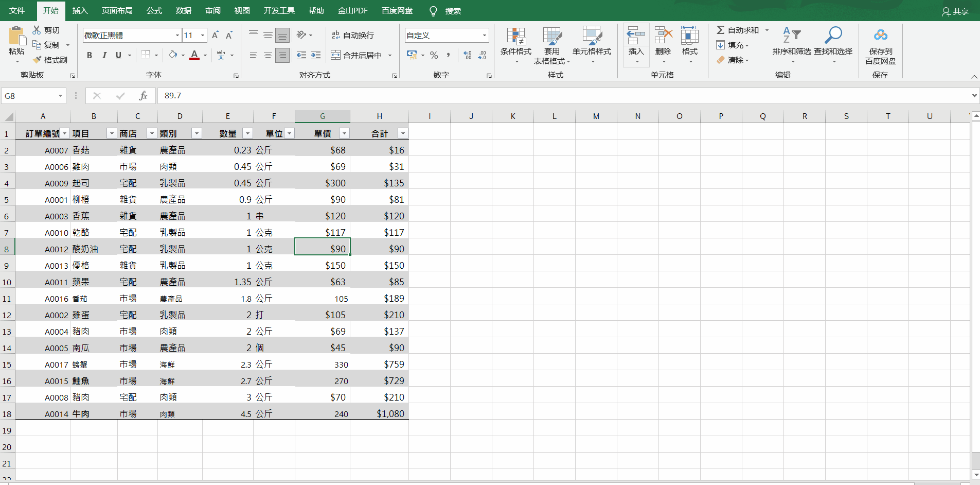Increase the cell indent
This screenshot has width=980, height=485.
(x=316, y=55)
